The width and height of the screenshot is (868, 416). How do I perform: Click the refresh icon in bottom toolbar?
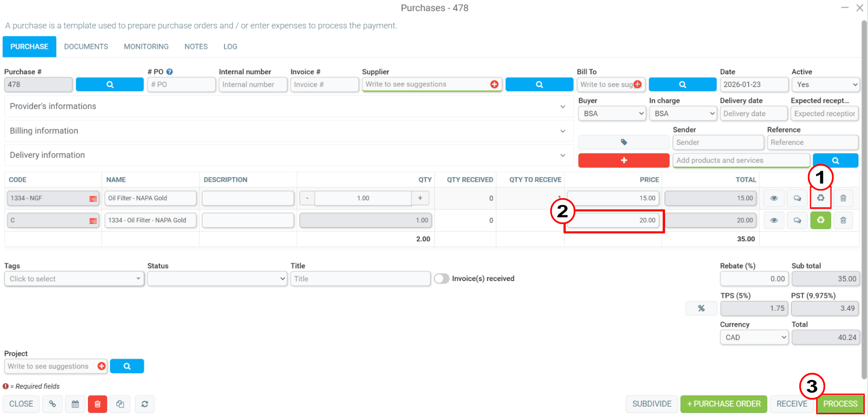145,404
